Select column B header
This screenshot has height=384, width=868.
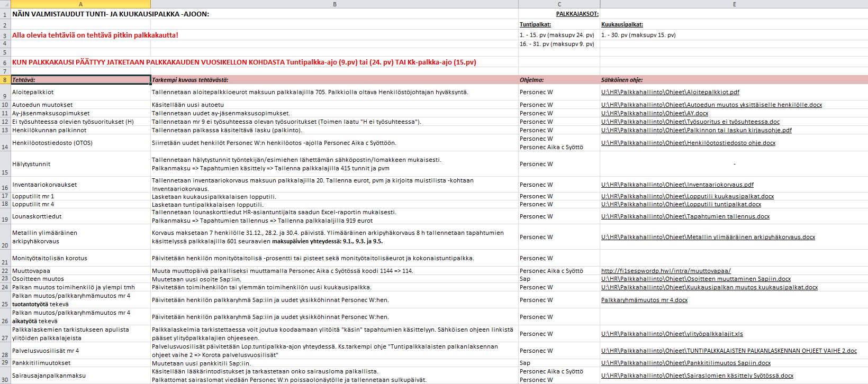pos(334,4)
